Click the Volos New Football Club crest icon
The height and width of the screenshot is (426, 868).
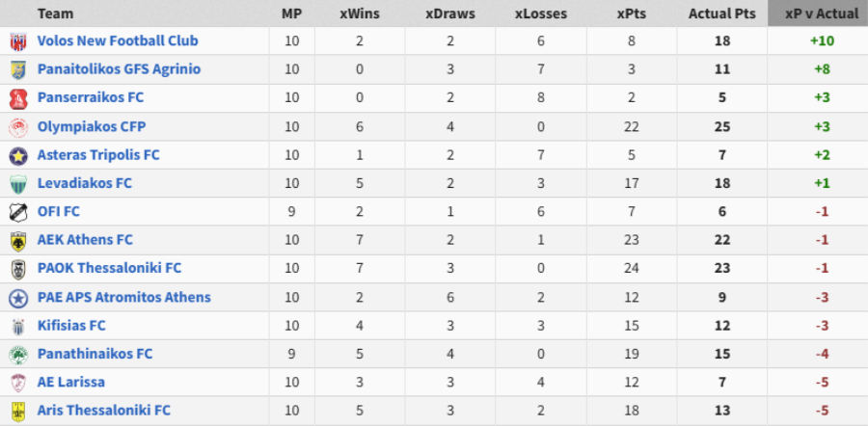pos(17,41)
